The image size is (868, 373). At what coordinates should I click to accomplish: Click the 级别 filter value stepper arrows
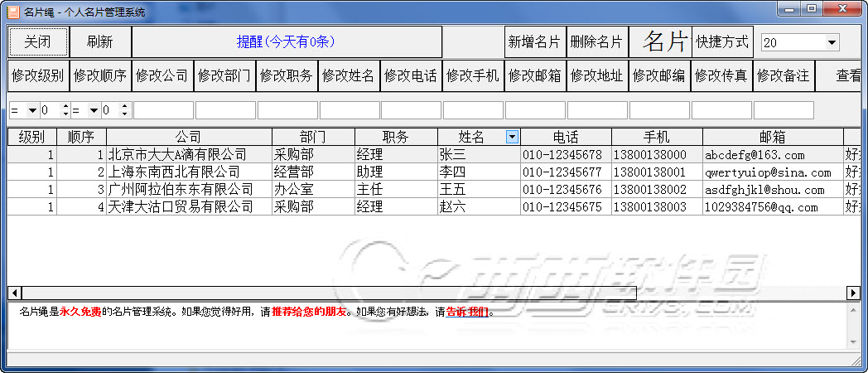[x=66, y=111]
